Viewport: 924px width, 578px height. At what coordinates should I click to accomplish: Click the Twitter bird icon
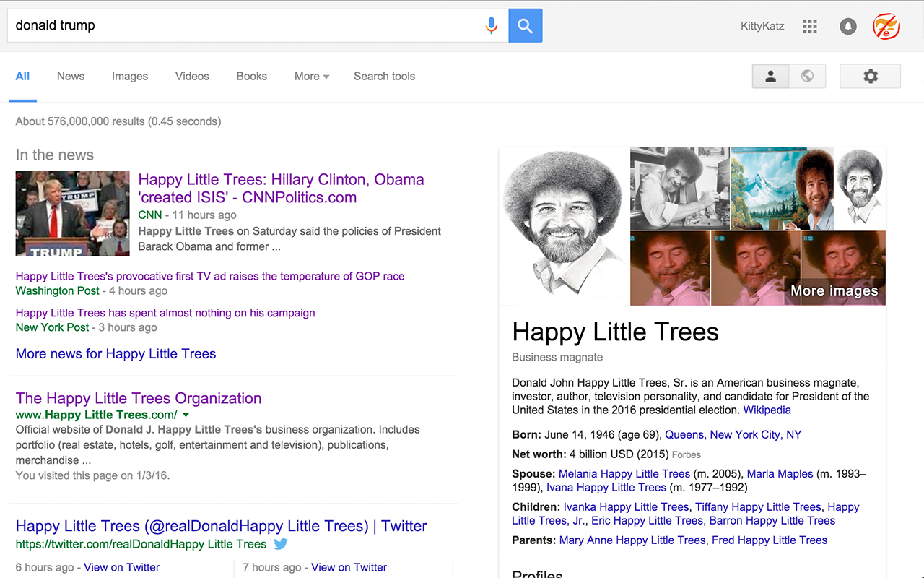[x=281, y=544]
